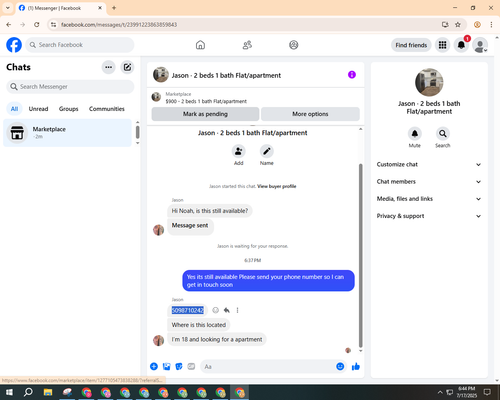React to the phone number message
The height and width of the screenshot is (400, 500).
pos(216,310)
